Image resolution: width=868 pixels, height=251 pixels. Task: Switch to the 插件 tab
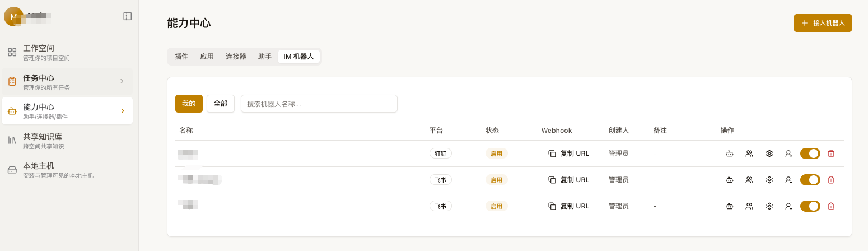pos(181,57)
